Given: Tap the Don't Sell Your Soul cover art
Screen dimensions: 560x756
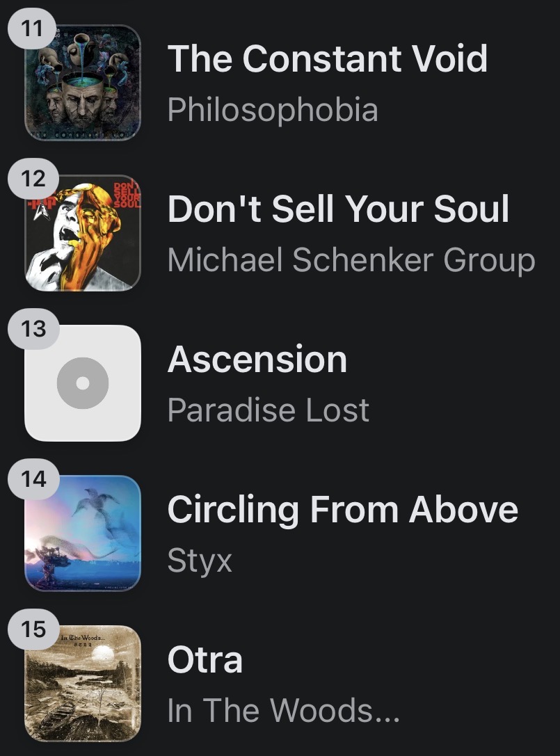Looking at the screenshot, I should (x=83, y=233).
